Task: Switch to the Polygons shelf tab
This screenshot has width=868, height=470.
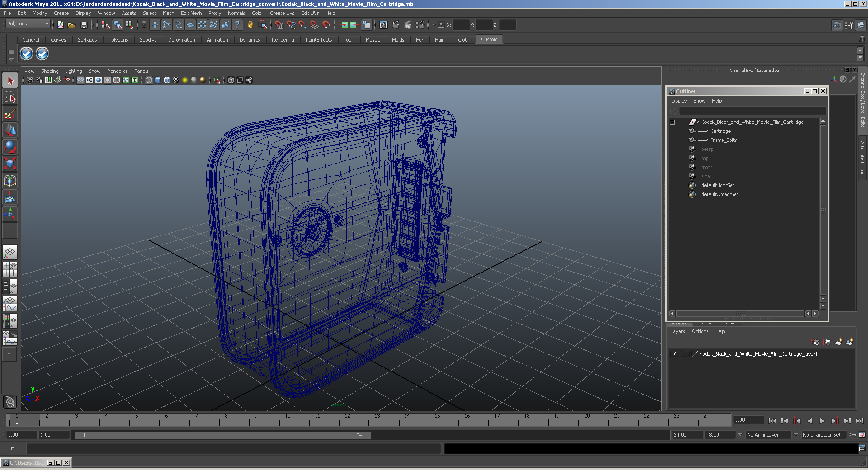Action: (x=118, y=40)
